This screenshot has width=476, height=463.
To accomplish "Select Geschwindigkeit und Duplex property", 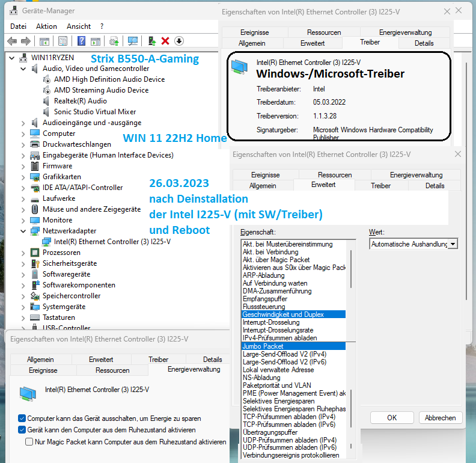I will click(x=293, y=314).
